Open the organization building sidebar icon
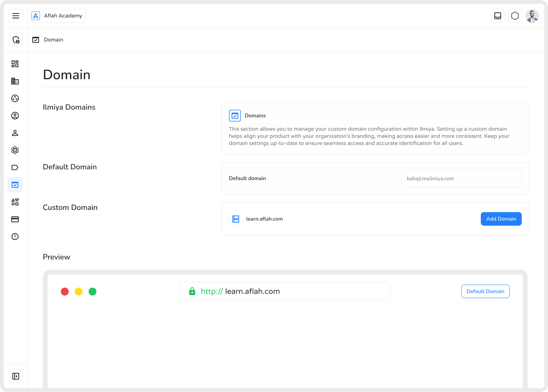Screen dimensions: 548x392 (15, 81)
